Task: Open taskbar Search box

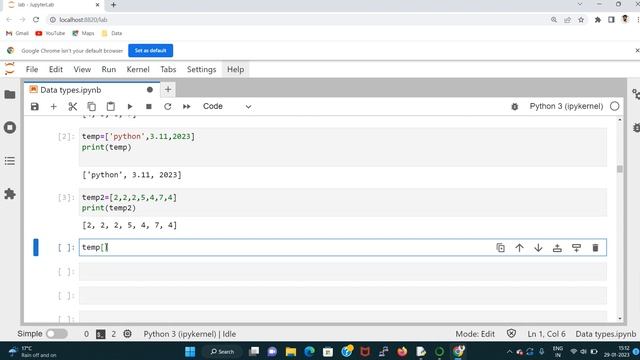Action: tap(222, 351)
